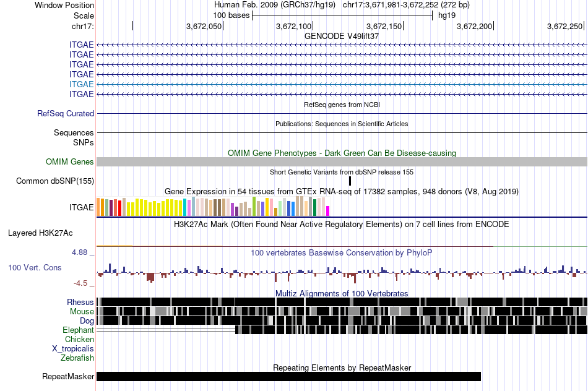588x391 pixels.
Task: Click the Dog species label
Action: point(87,321)
